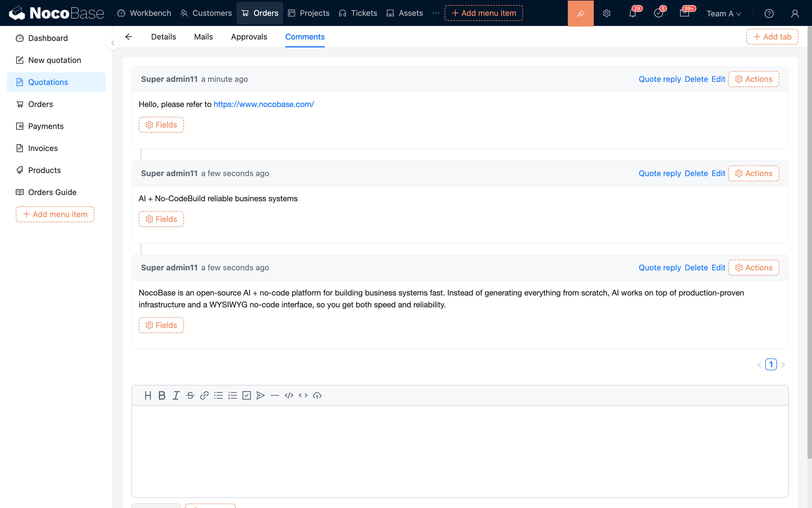Insert inline code with the <> icon
The image size is (812, 508).
click(303, 395)
